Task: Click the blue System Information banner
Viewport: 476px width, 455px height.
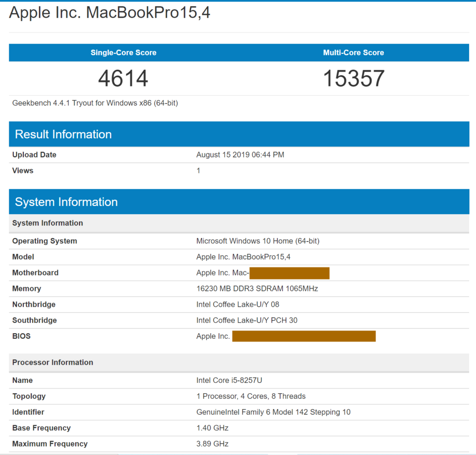Action: pos(239,202)
